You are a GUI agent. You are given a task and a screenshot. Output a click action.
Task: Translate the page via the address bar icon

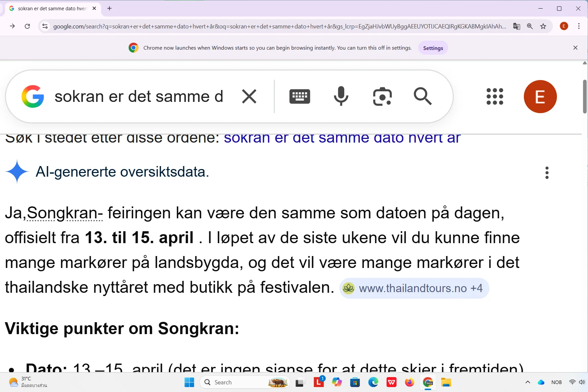[516, 26]
